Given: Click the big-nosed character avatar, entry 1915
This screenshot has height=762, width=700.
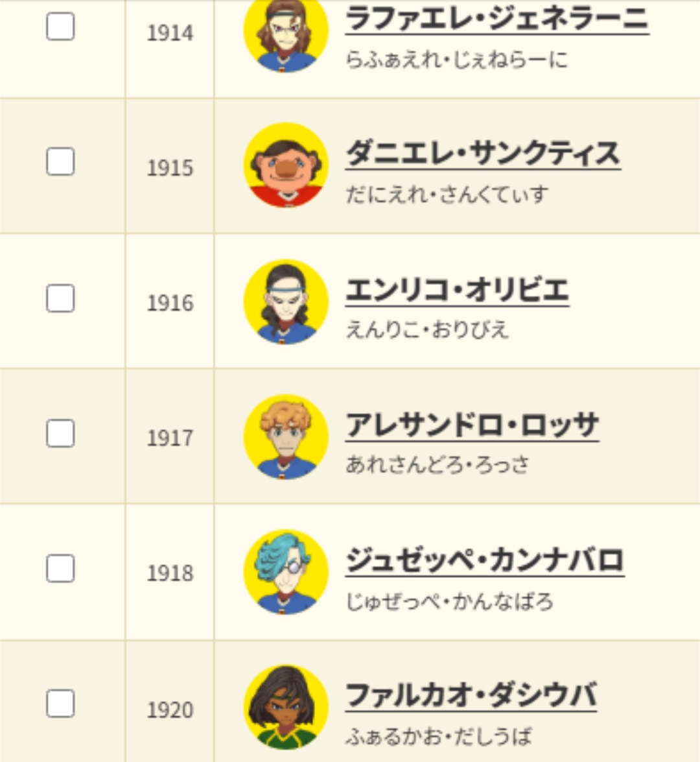Looking at the screenshot, I should [286, 165].
